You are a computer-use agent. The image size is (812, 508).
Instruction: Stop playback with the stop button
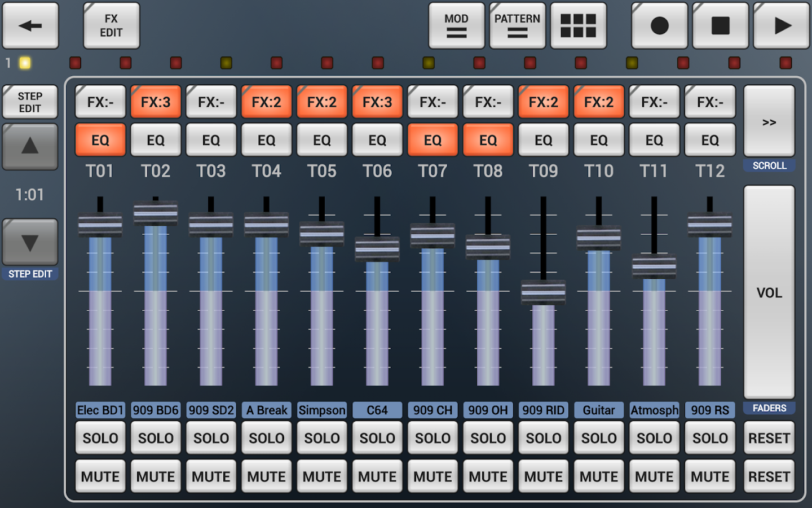coord(720,25)
